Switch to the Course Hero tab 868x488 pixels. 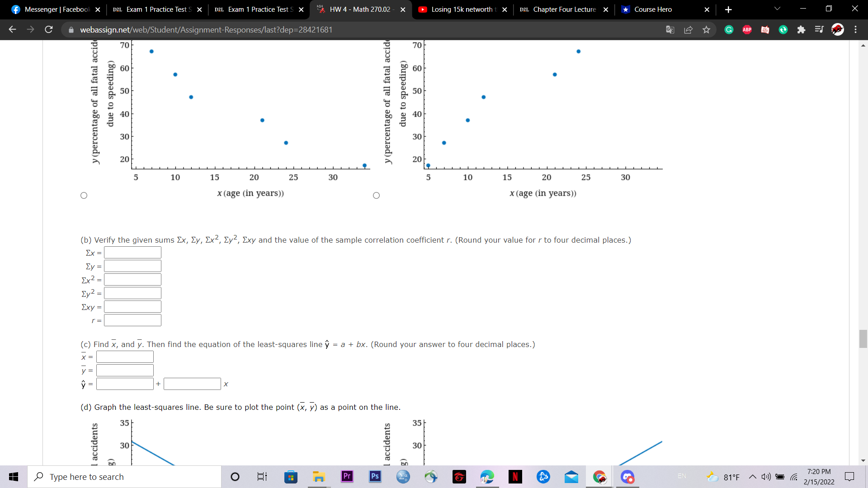tap(652, 9)
